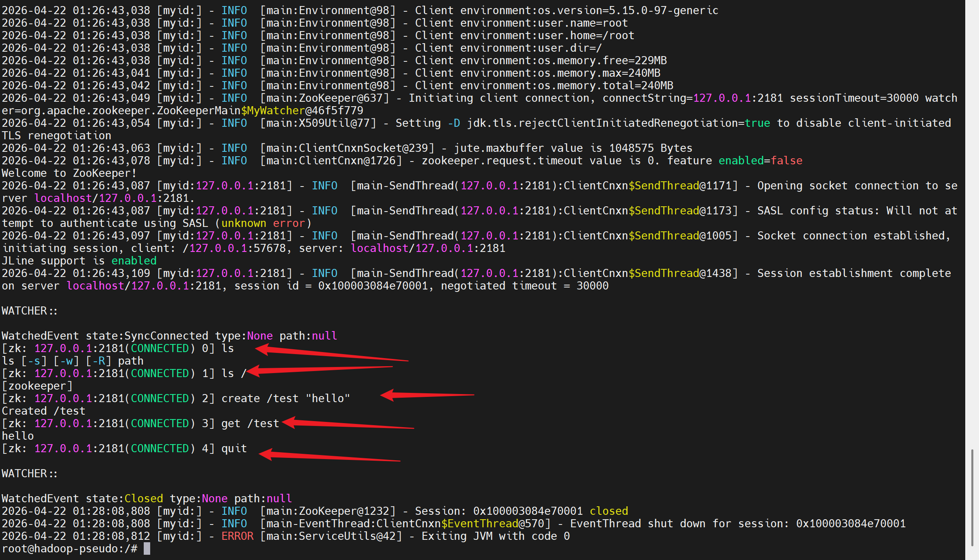Click the 'create /test "hello"' command
Viewport: 979px width, 560px height.
coord(285,398)
